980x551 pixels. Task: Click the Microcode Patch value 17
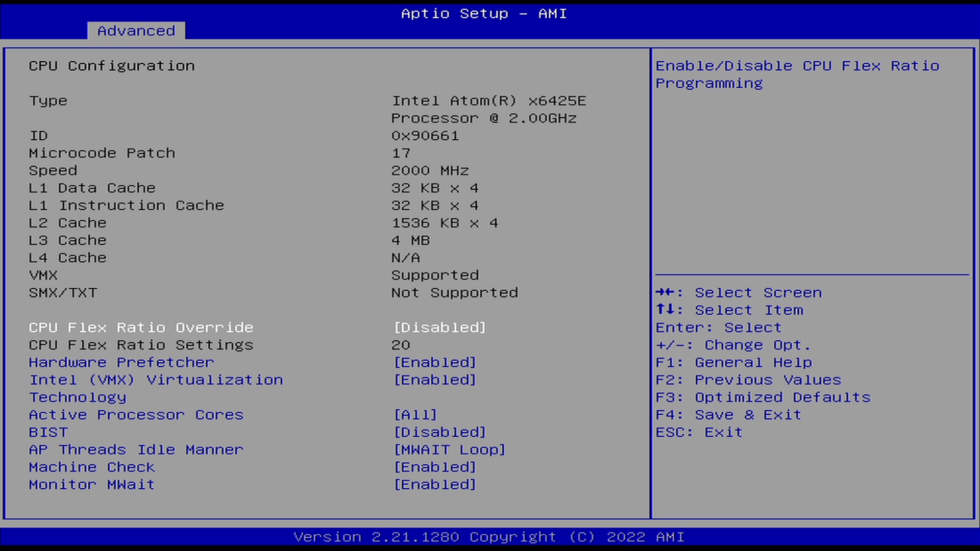401,153
